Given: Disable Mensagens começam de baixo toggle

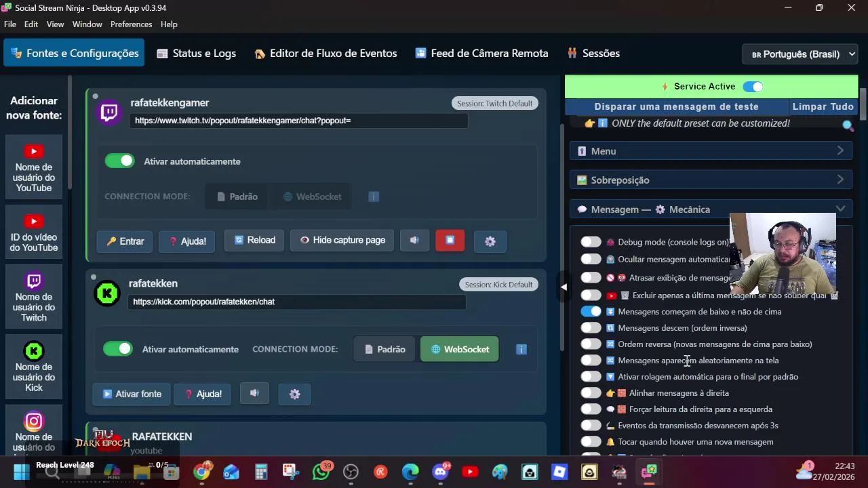Looking at the screenshot, I should pyautogui.click(x=591, y=312).
